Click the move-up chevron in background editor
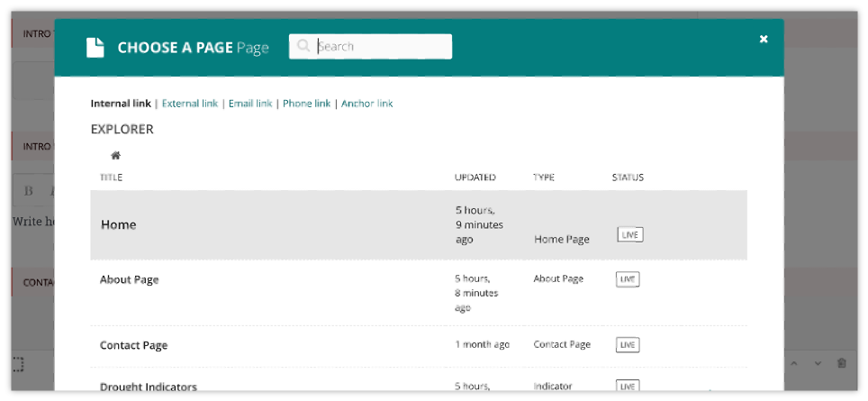The image size is (868, 401). [794, 363]
